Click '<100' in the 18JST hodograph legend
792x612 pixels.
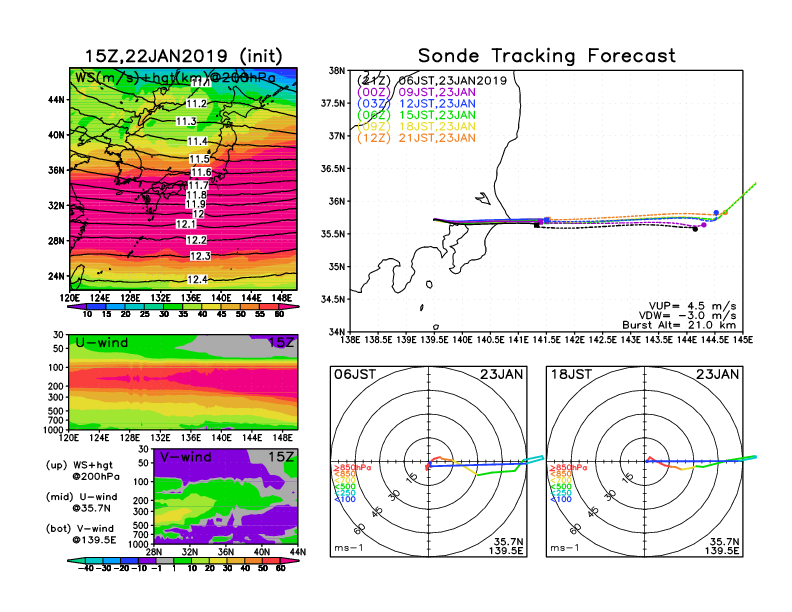click(x=561, y=499)
